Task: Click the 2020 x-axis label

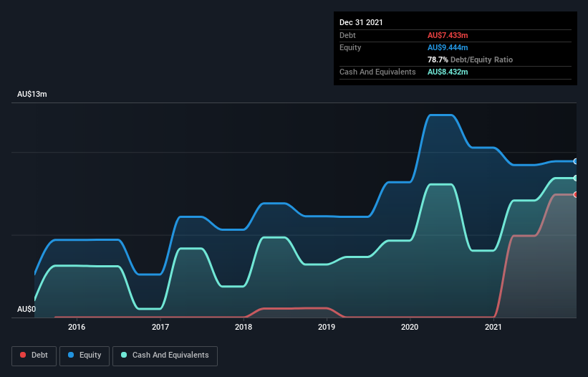Action: tap(410, 327)
